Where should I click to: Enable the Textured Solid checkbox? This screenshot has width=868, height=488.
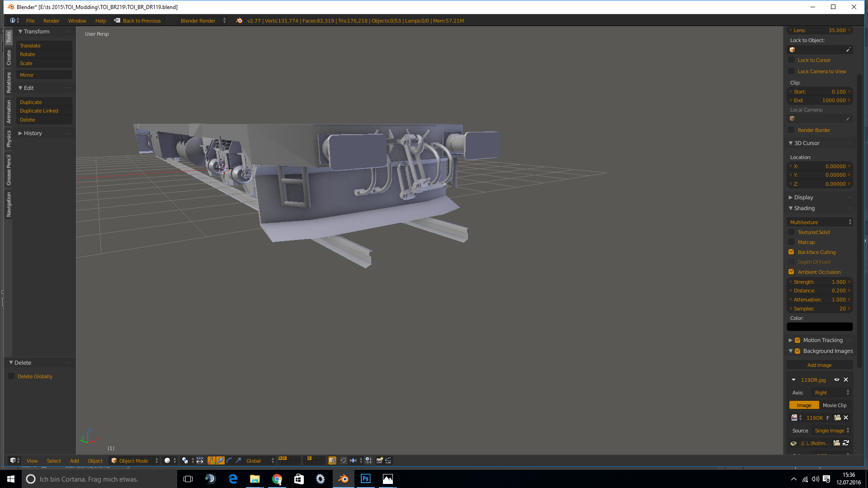tap(791, 232)
